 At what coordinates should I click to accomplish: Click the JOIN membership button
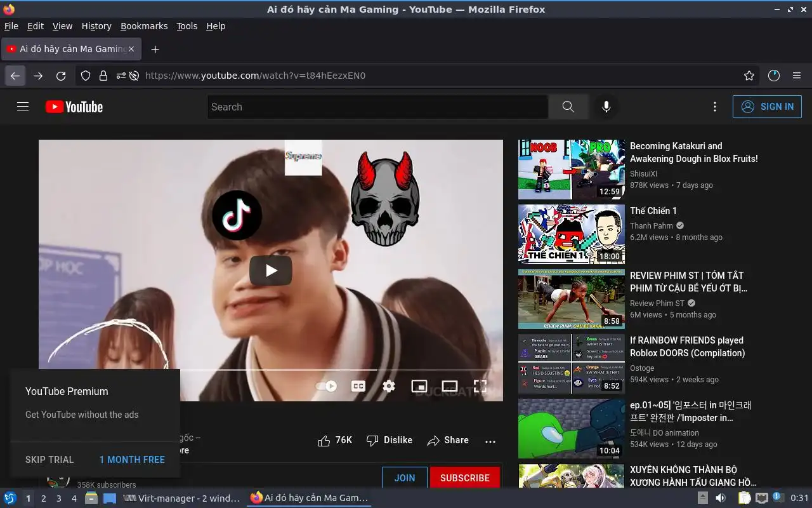[405, 478]
